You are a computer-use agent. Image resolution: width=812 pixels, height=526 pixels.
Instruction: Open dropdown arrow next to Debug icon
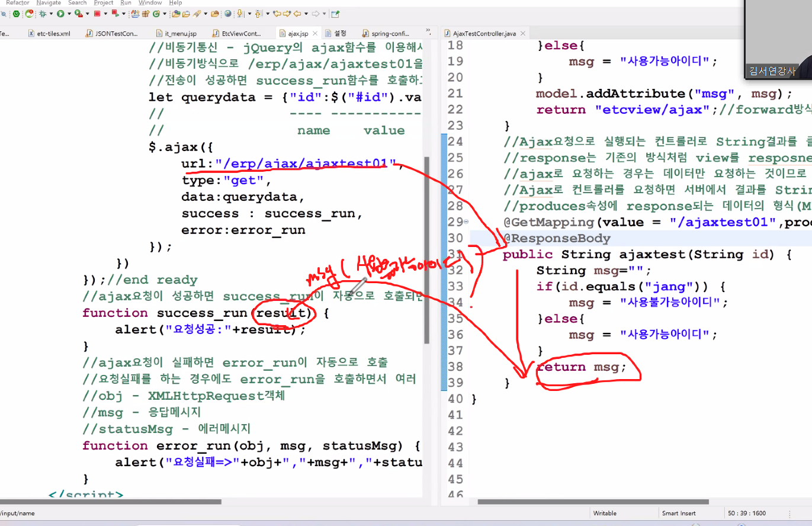click(x=51, y=13)
